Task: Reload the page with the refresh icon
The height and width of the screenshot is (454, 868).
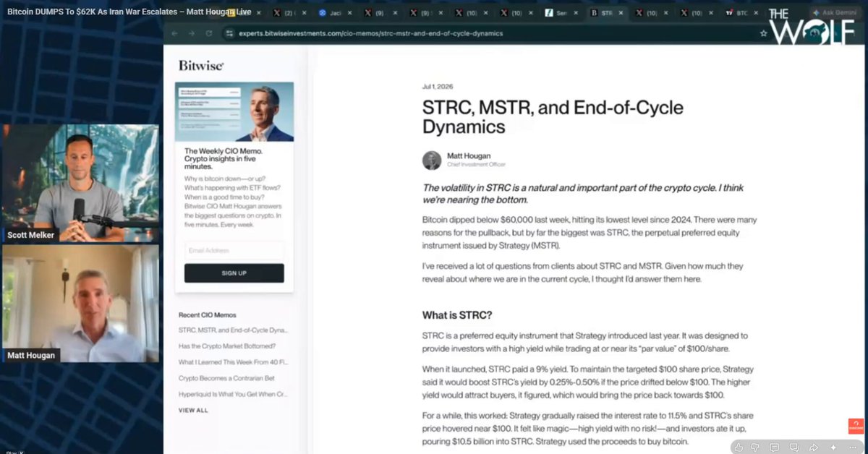Action: (209, 33)
